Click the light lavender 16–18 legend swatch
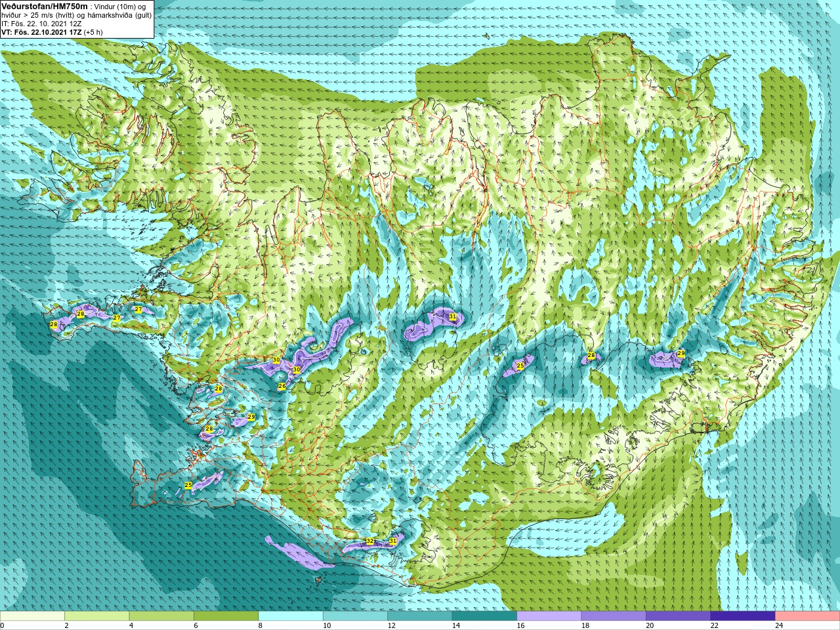 [x=549, y=616]
